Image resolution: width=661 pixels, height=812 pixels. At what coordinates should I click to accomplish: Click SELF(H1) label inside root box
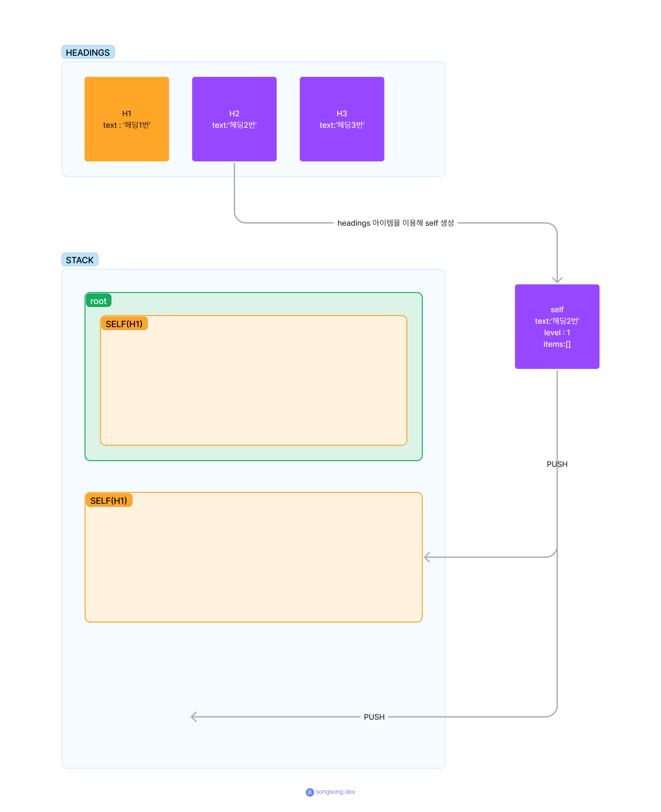pyautogui.click(x=124, y=324)
